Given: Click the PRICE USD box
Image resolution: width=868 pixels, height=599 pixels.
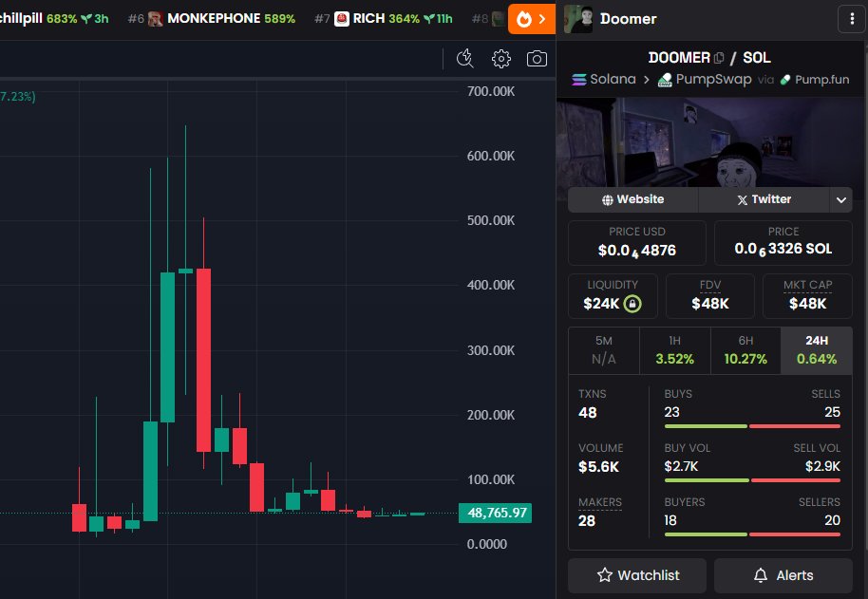Looking at the screenshot, I should coord(637,243).
